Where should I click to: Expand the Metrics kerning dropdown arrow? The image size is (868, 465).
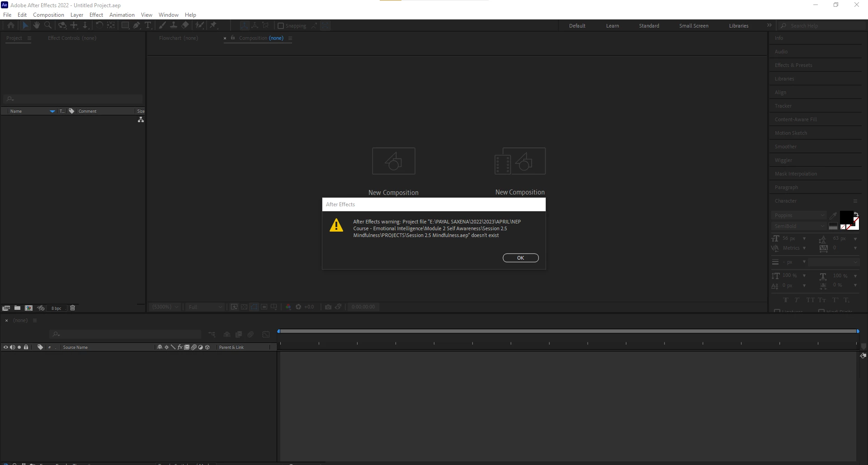coord(804,248)
